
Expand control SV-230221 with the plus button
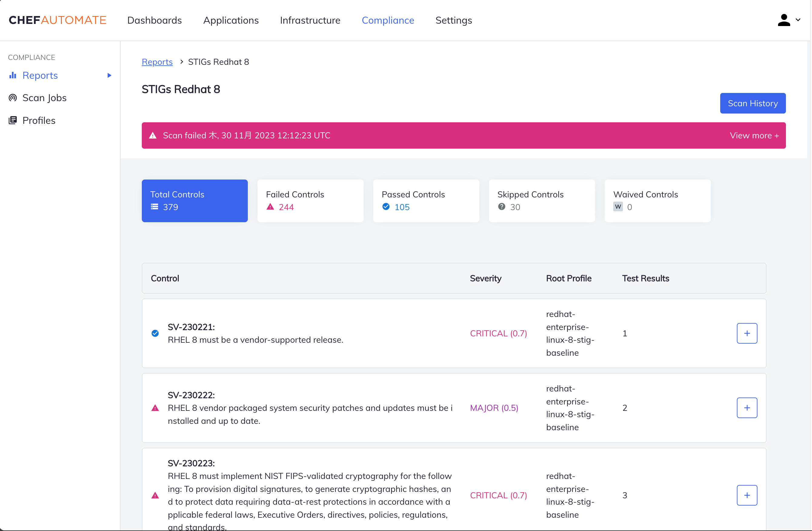[x=747, y=333]
